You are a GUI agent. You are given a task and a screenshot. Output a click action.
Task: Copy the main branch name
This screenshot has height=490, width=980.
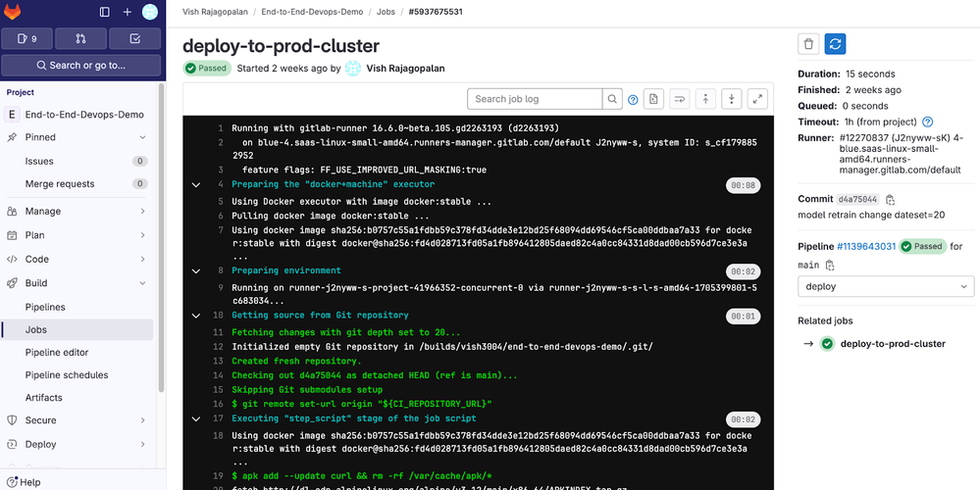[x=830, y=266]
